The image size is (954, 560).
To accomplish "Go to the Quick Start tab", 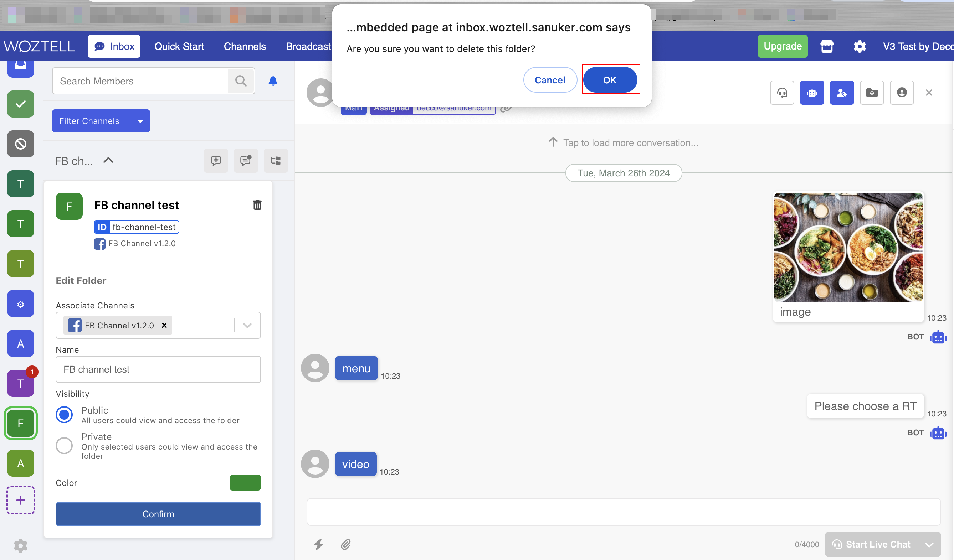I will coord(179,47).
